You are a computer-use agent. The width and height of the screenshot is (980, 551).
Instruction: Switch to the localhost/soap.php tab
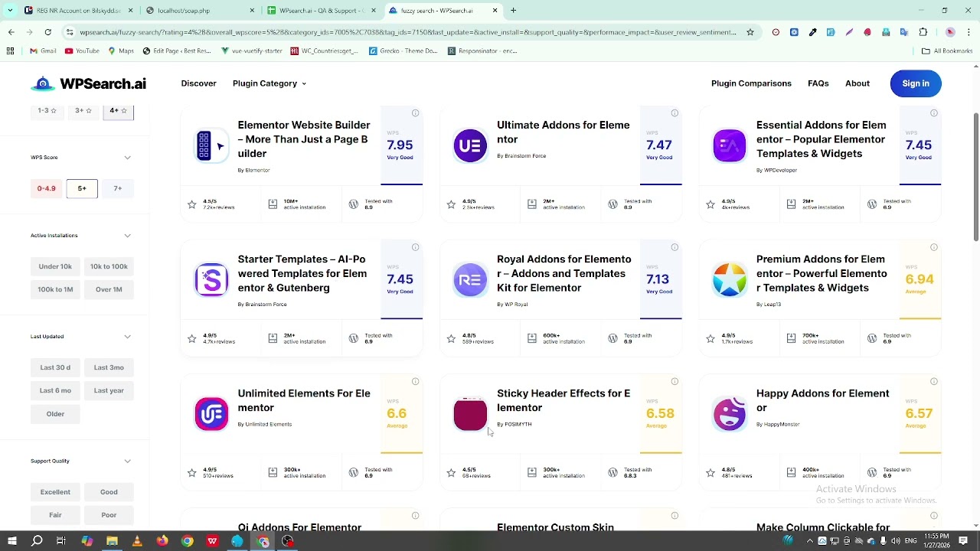[200, 11]
